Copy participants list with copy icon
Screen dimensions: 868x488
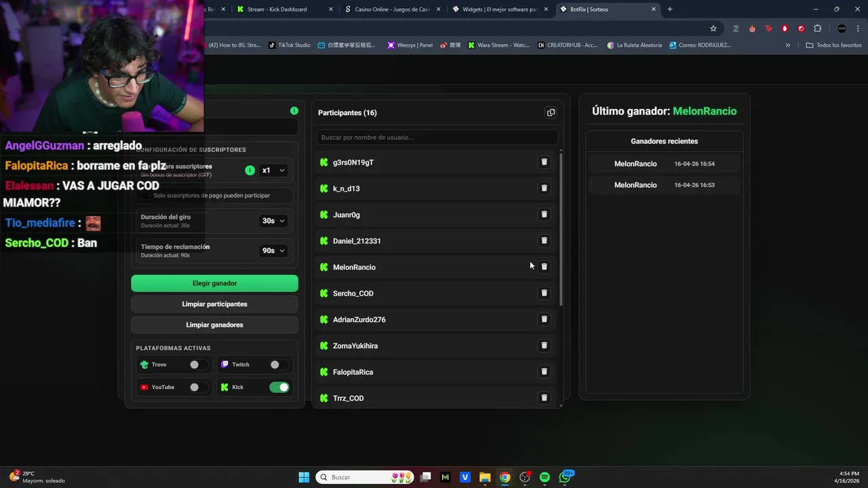click(x=551, y=113)
